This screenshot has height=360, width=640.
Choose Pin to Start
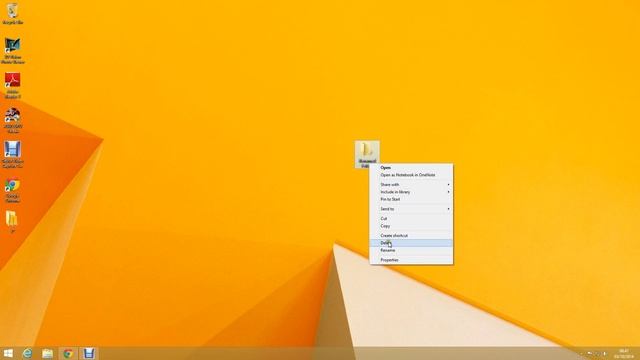click(411, 199)
